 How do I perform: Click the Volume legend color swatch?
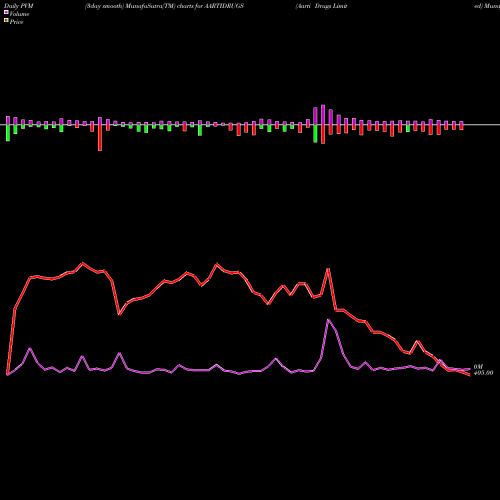point(6,13)
